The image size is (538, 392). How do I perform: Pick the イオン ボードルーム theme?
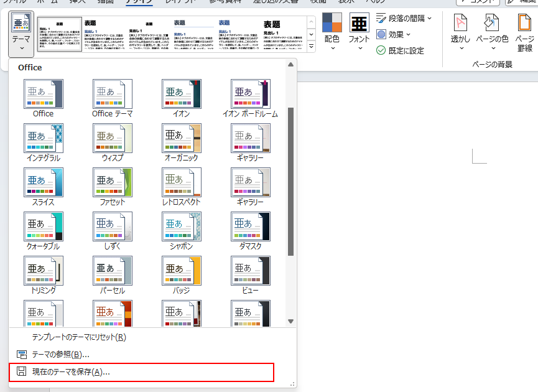(251, 94)
